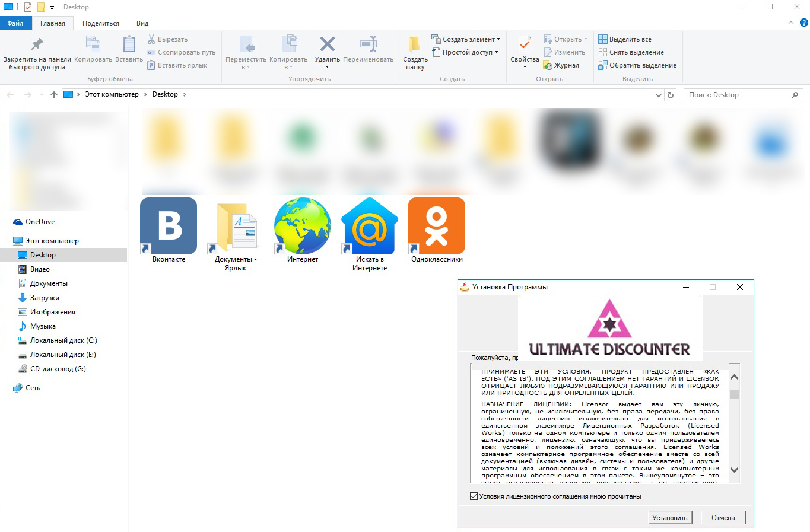Click the Копировать ribbon icon in Буфер обмена
This screenshot has height=532, width=810.
(x=93, y=44)
